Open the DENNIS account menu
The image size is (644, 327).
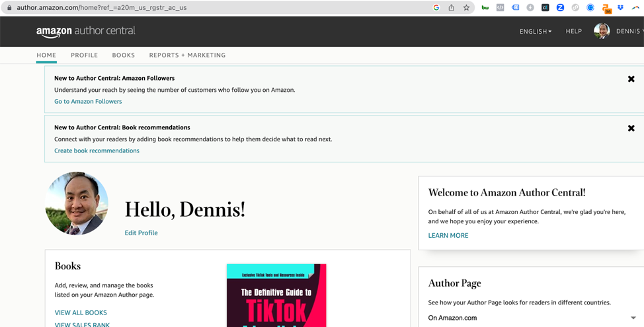pos(629,31)
